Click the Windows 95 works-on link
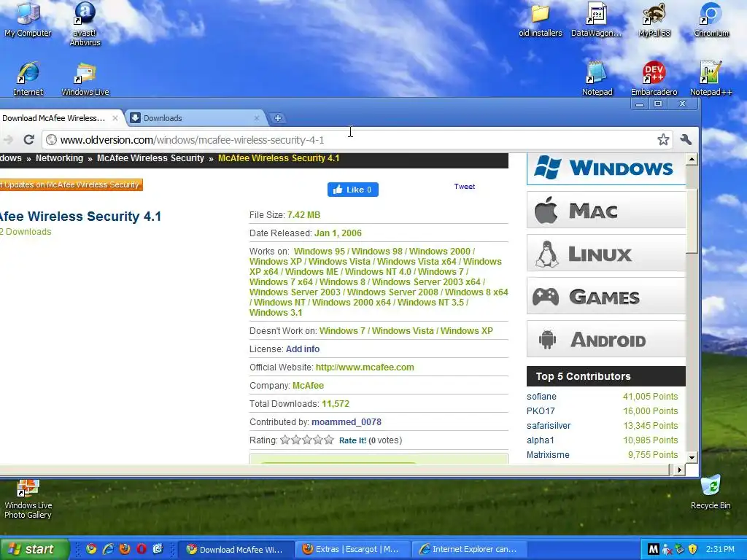The height and width of the screenshot is (560, 747). (x=320, y=251)
